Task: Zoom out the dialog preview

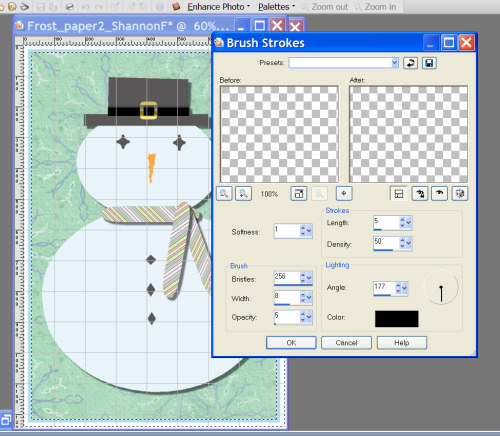Action: coord(224,193)
